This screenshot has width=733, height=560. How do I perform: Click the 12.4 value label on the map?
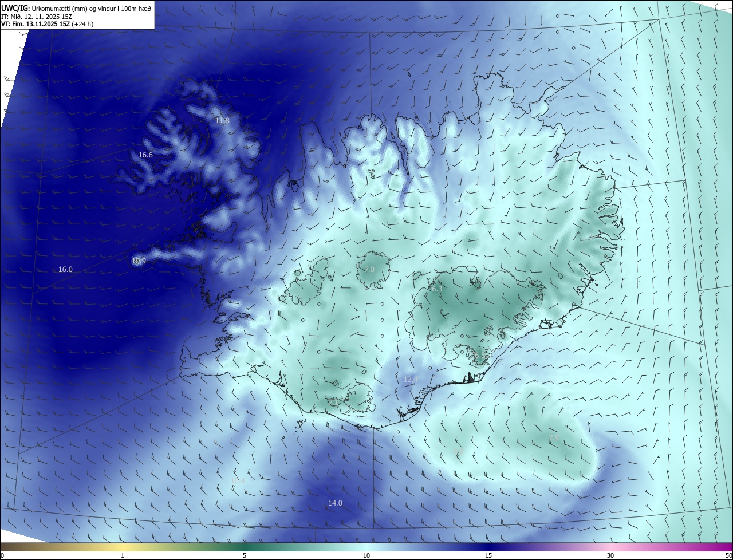click(411, 380)
